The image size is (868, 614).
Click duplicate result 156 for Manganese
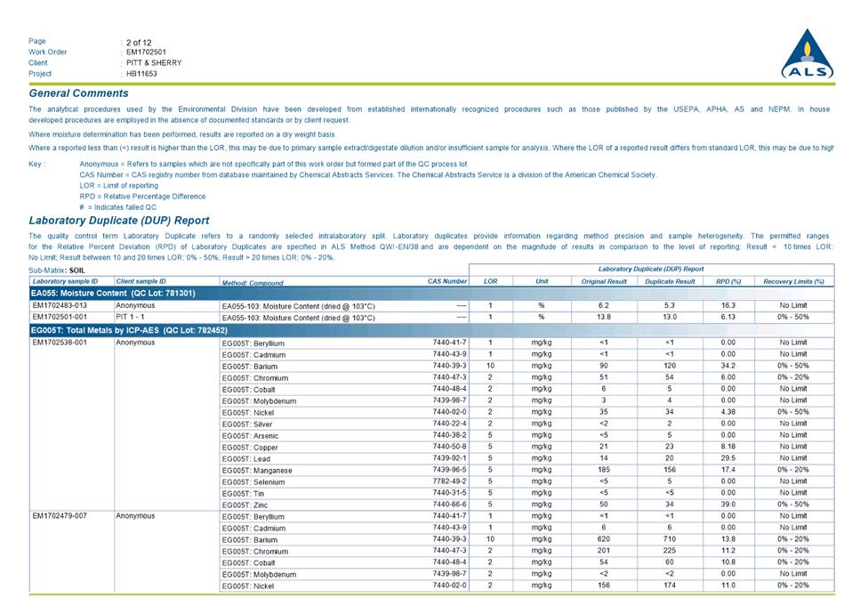[670, 470]
